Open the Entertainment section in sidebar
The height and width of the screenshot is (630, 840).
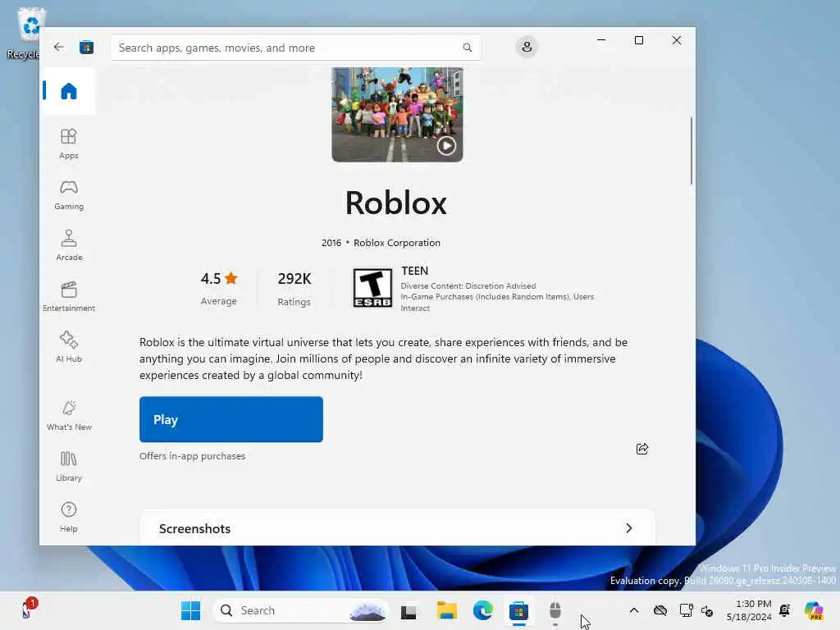(x=69, y=296)
